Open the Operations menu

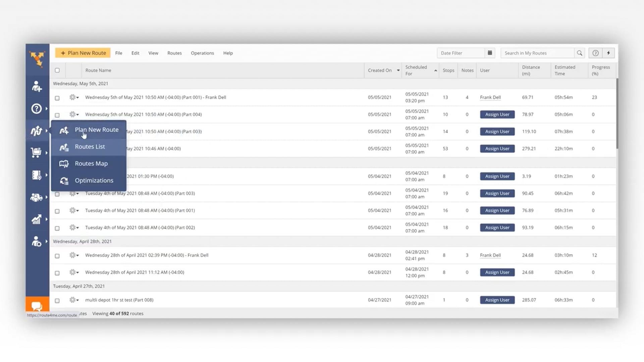(x=202, y=53)
